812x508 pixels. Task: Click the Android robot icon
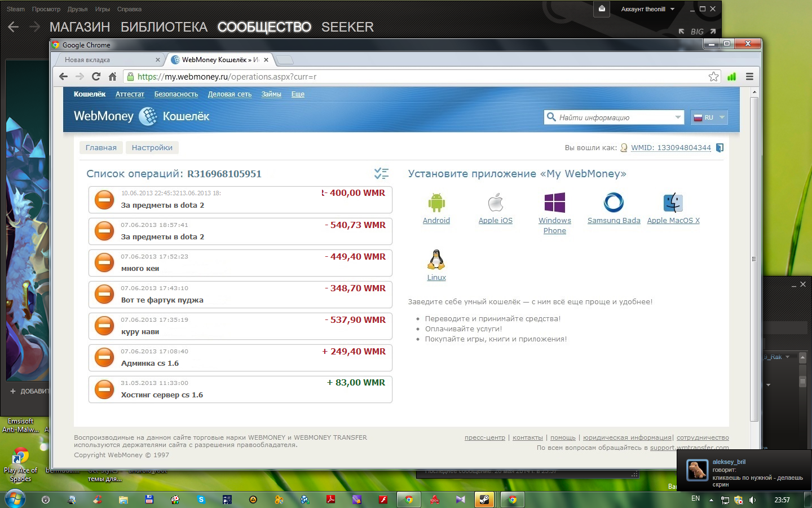point(436,202)
